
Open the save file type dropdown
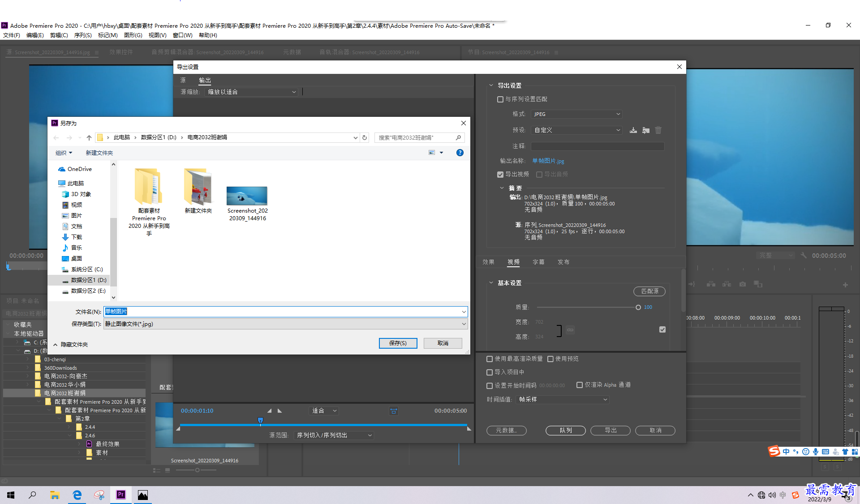[286, 324]
